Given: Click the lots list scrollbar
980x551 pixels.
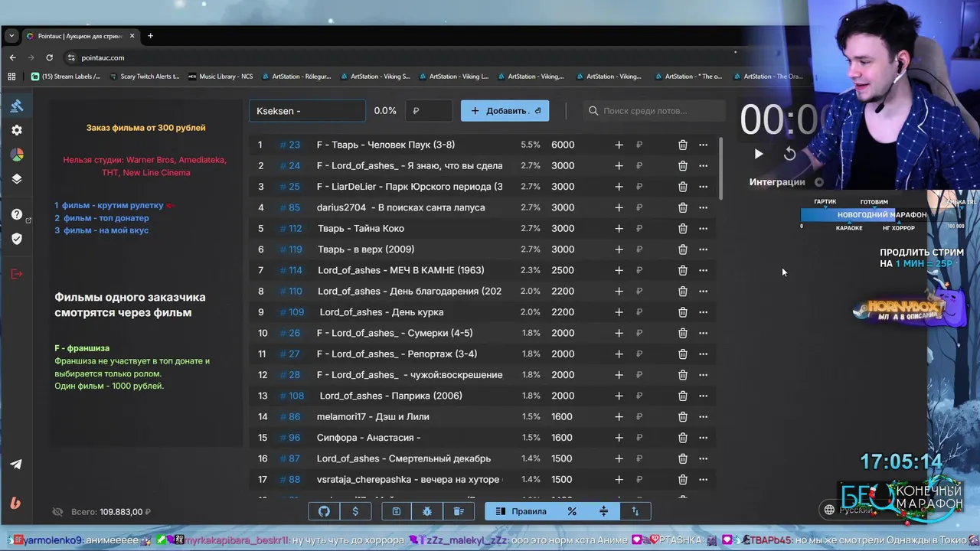Looking at the screenshot, I should (720, 168).
